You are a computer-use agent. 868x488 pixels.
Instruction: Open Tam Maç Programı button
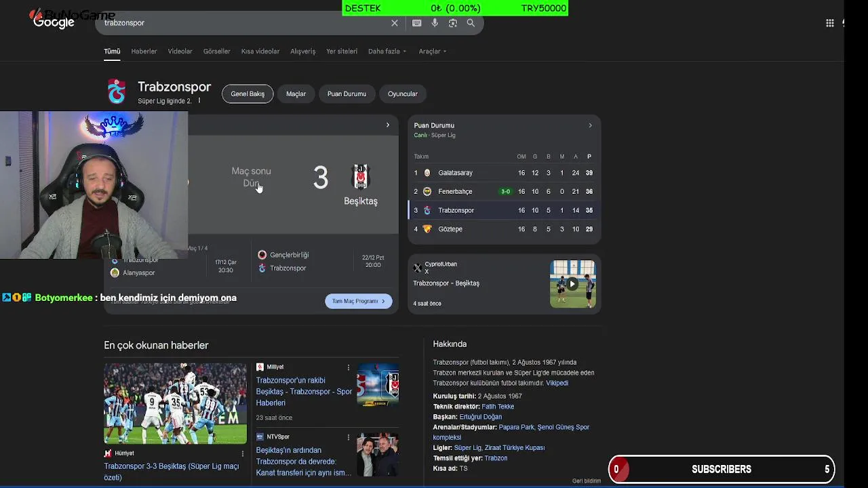[x=359, y=301]
